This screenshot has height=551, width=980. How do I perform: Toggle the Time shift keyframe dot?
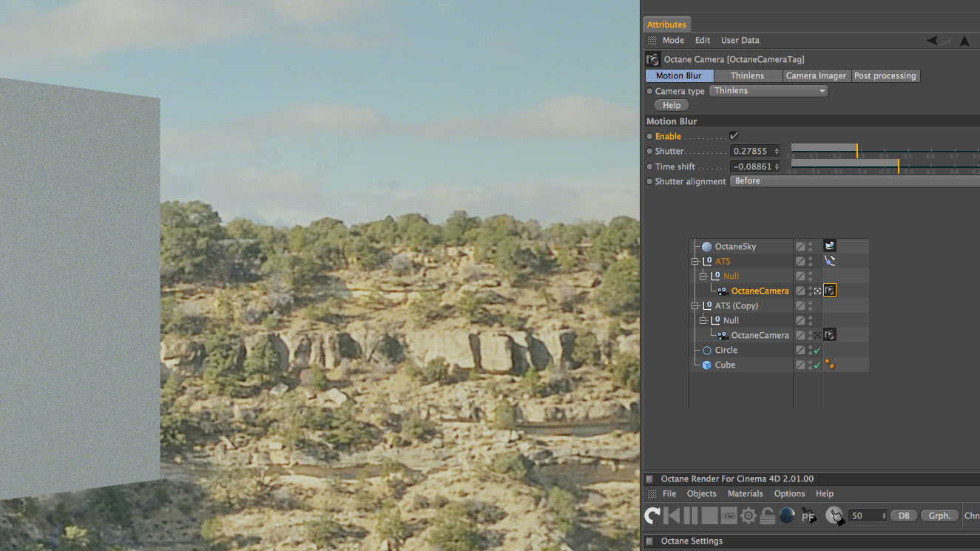pyautogui.click(x=649, y=166)
